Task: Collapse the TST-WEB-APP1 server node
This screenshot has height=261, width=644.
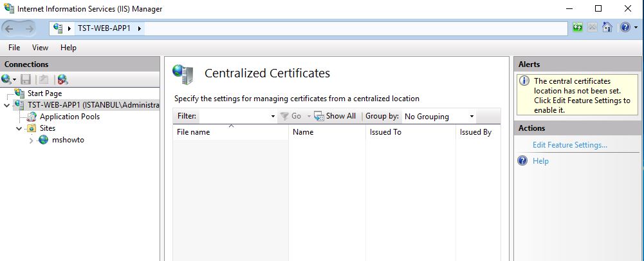Action: [x=6, y=106]
